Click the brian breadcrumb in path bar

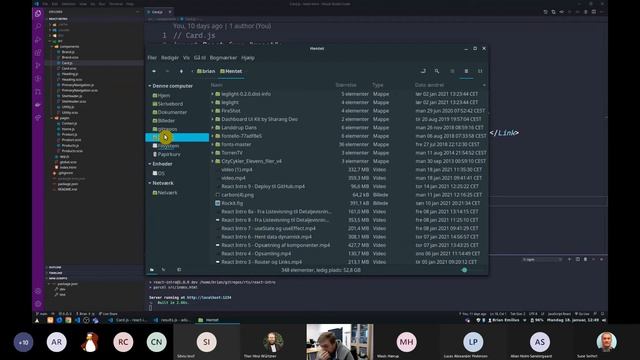pos(206,71)
